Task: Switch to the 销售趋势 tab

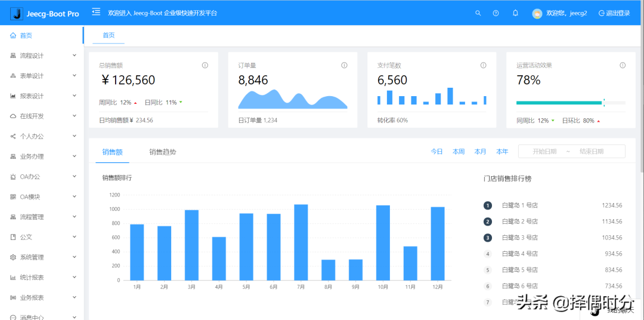Action: point(162,152)
